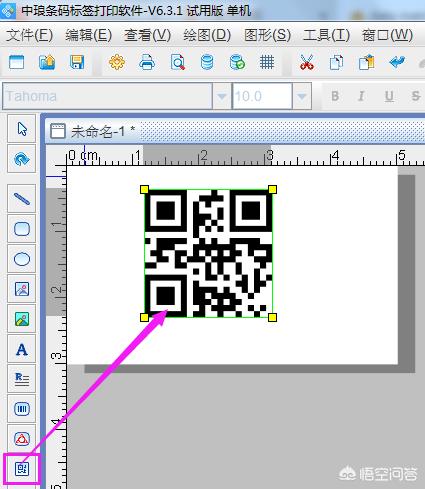Open Print Preview magnifier icon

point(177,62)
